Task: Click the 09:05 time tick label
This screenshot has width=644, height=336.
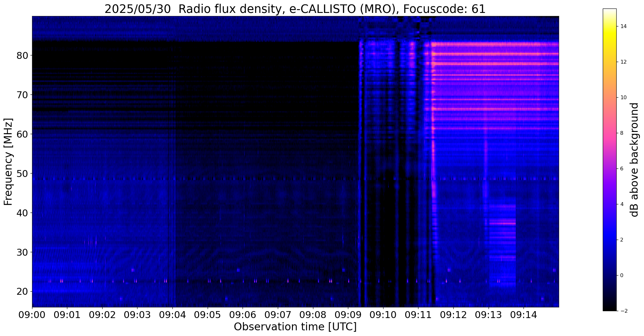Action: (208, 315)
